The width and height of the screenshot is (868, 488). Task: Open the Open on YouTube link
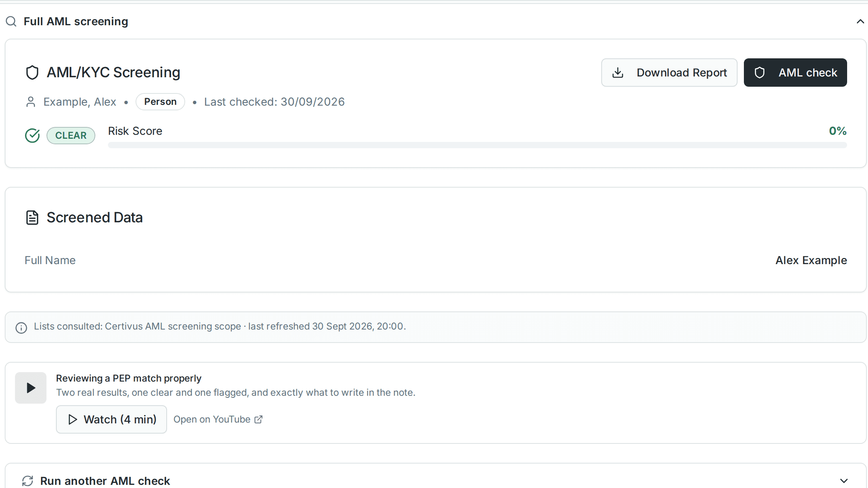point(218,419)
